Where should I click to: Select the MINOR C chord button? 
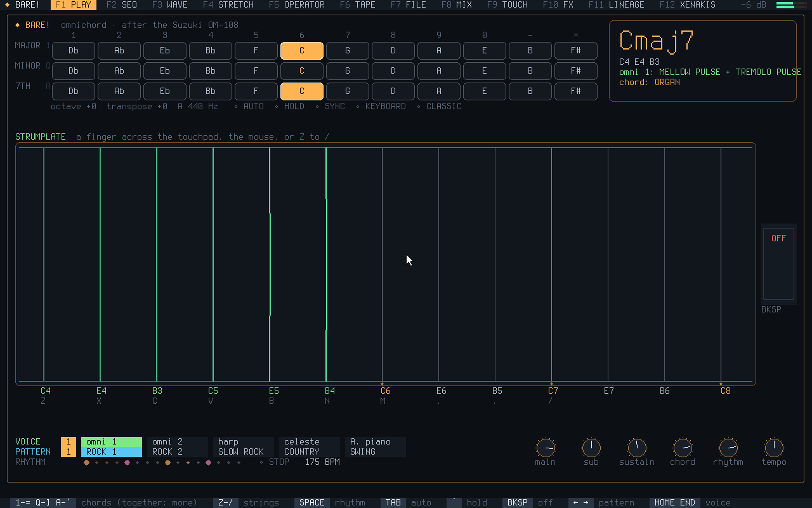pyautogui.click(x=302, y=70)
